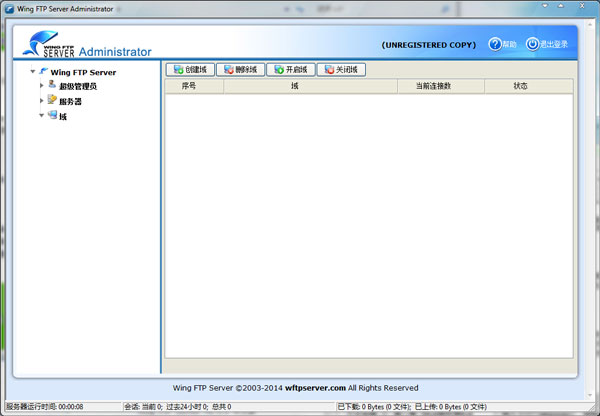
Task: Click the Wing FTP Server Administrator logo
Action: [x=87, y=44]
